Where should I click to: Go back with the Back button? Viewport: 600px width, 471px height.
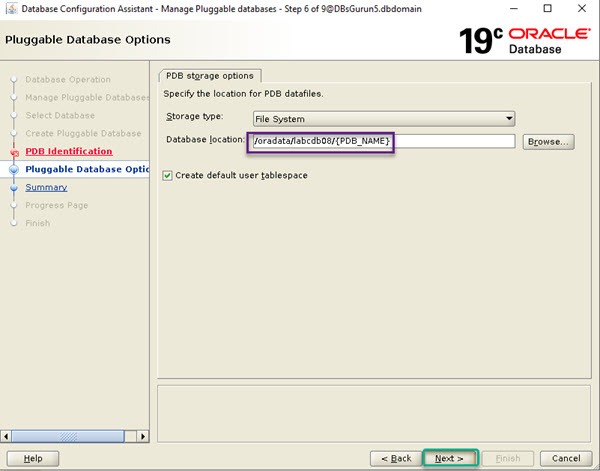pyautogui.click(x=396, y=458)
